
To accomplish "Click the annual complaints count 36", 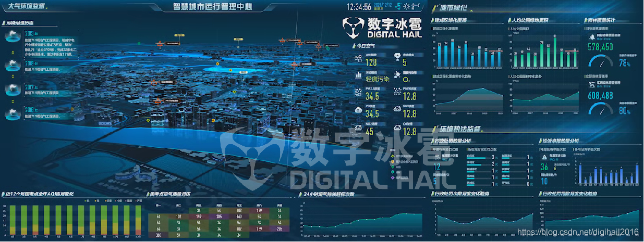I will point(544,167).
